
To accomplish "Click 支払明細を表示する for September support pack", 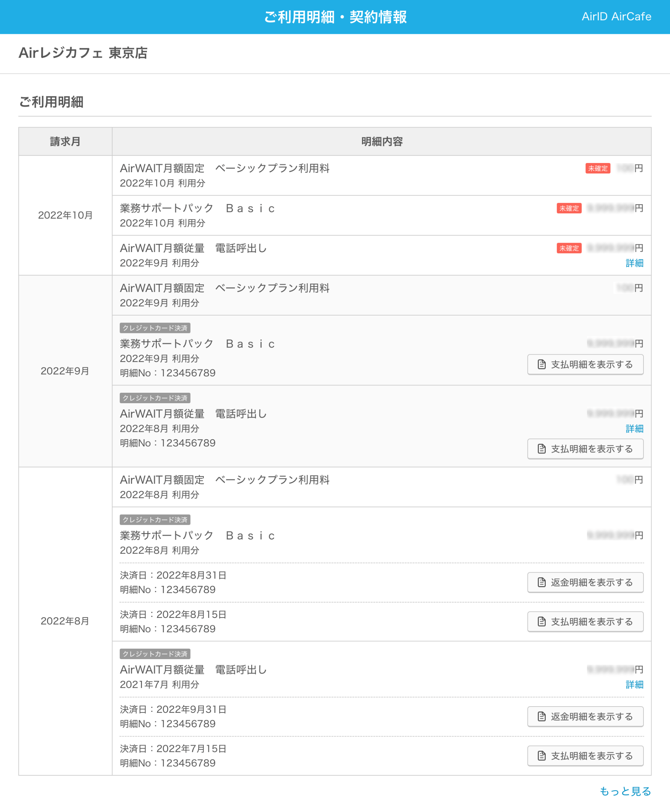I will (x=585, y=364).
